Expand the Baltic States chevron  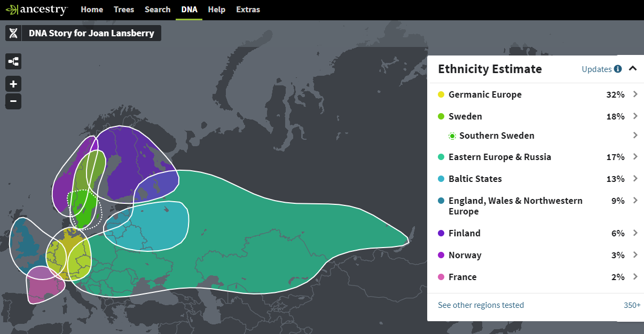(635, 179)
